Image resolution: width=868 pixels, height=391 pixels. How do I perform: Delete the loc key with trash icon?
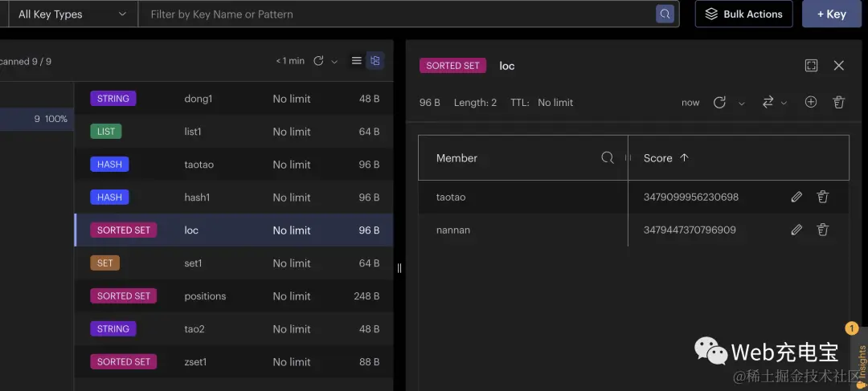838,102
